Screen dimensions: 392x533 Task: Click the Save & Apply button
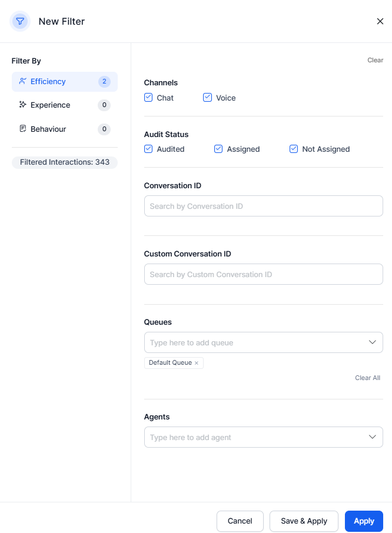(304, 521)
